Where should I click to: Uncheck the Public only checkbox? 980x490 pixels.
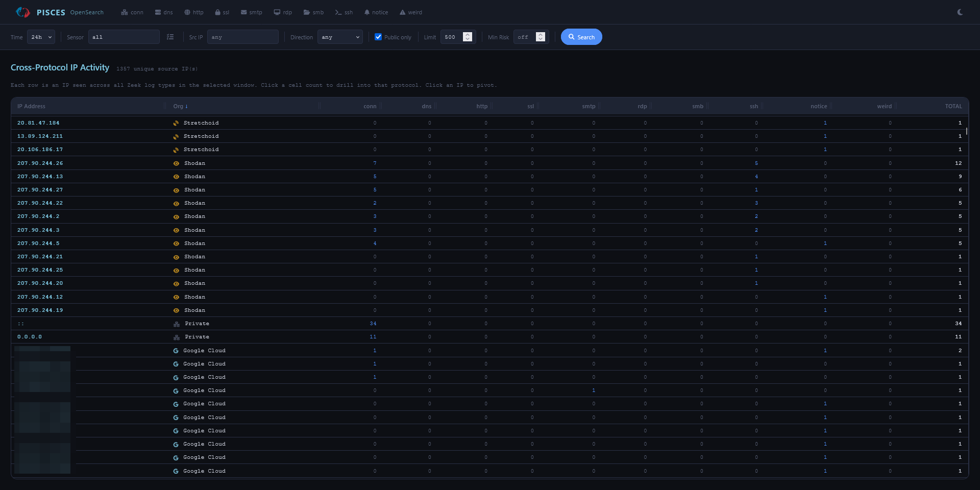click(x=378, y=37)
